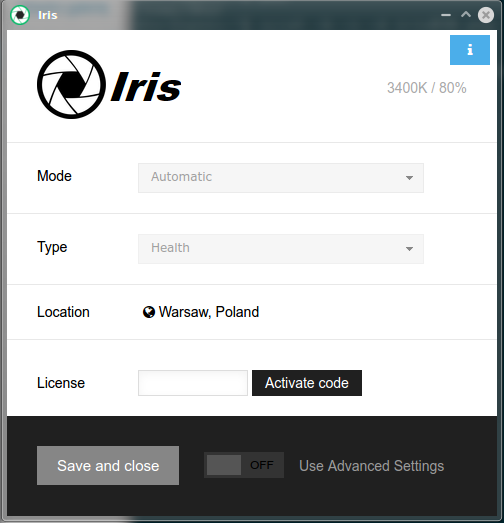Click Save and close button
The image size is (504, 523).
point(108,466)
